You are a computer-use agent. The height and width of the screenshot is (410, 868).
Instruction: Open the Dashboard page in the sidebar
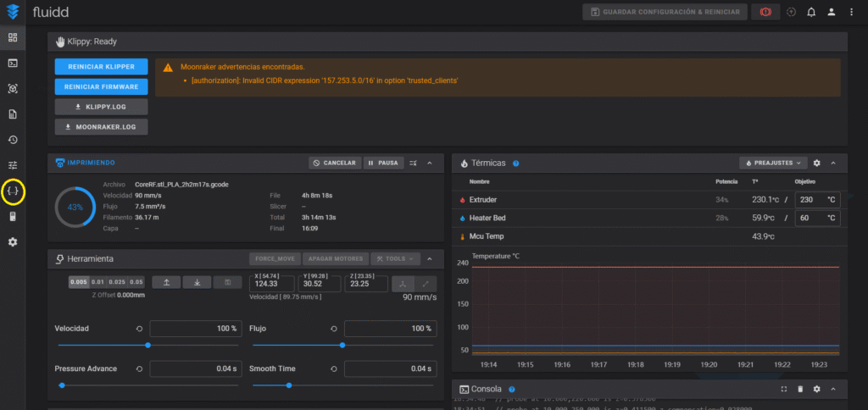pyautogui.click(x=13, y=37)
